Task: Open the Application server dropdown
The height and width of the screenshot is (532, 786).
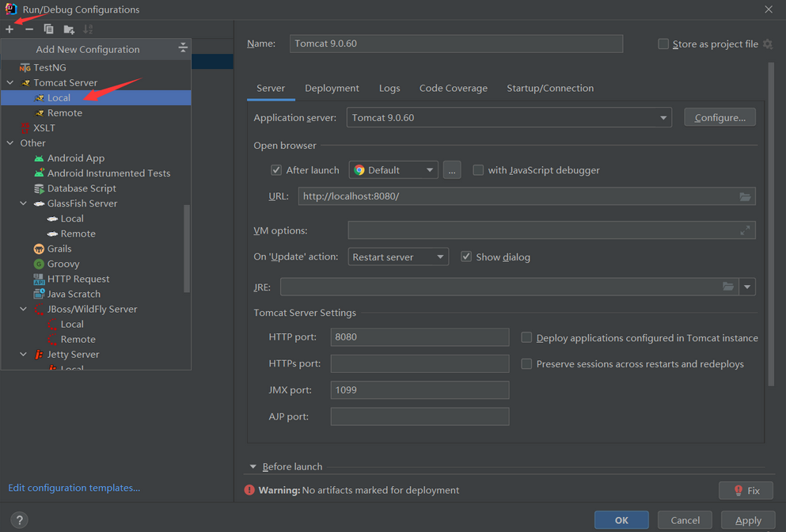Action: (509, 118)
